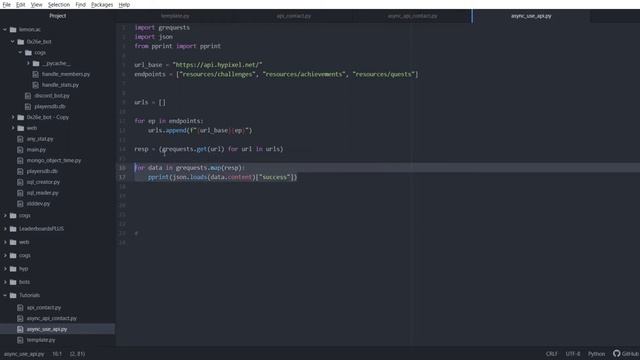Click line number 16 in the gutter
Image resolution: width=640 pixels, height=360 pixels.
122,168
